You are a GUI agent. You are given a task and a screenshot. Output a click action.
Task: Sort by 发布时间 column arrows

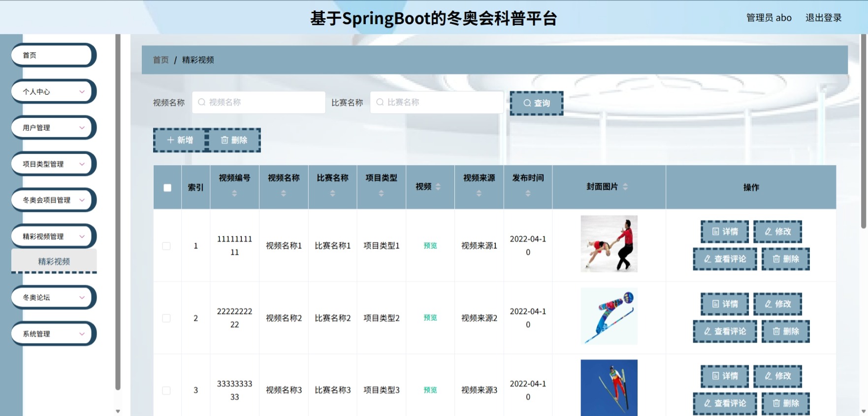528,194
